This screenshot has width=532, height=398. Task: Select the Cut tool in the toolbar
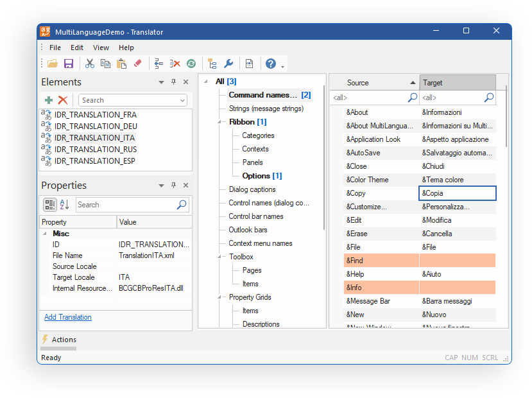pos(90,63)
